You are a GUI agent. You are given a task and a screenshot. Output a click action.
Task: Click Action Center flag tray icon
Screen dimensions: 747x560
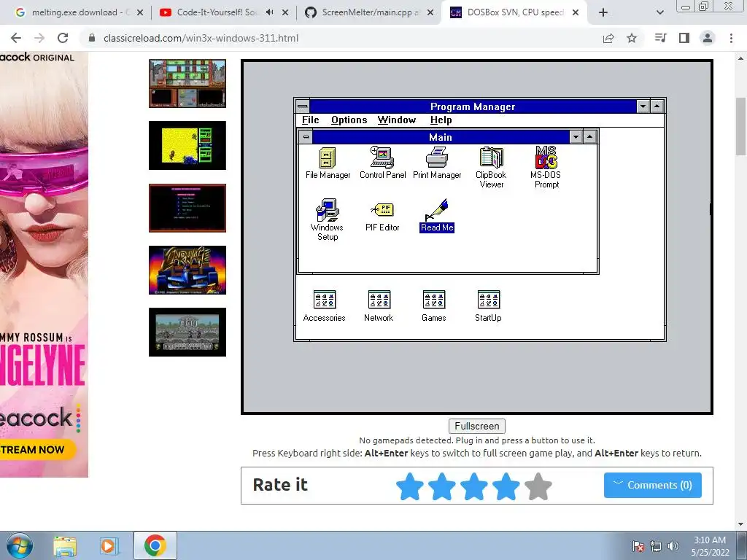(638, 546)
